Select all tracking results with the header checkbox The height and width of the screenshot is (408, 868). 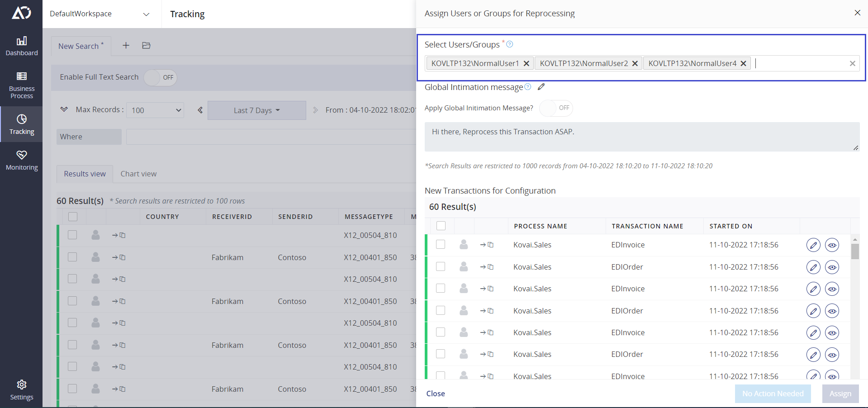pos(73,216)
